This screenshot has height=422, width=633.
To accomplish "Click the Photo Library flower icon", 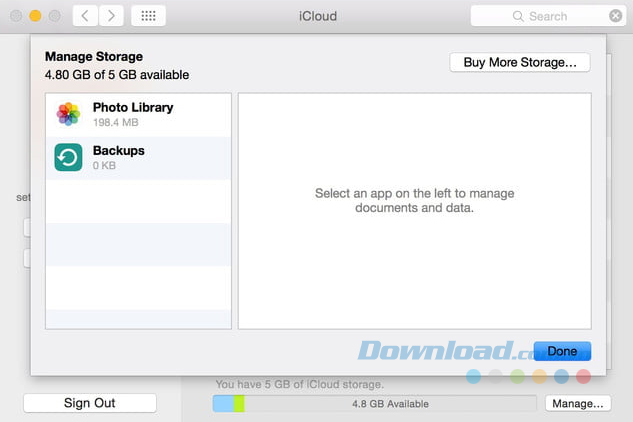I will [68, 114].
